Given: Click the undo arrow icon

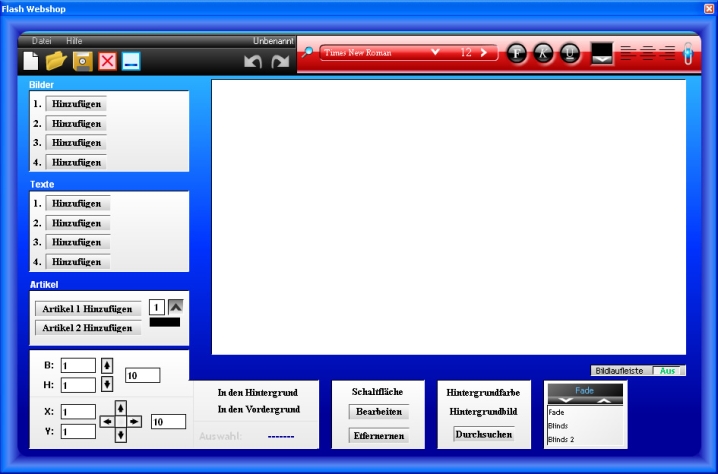Looking at the screenshot, I should tap(254, 62).
